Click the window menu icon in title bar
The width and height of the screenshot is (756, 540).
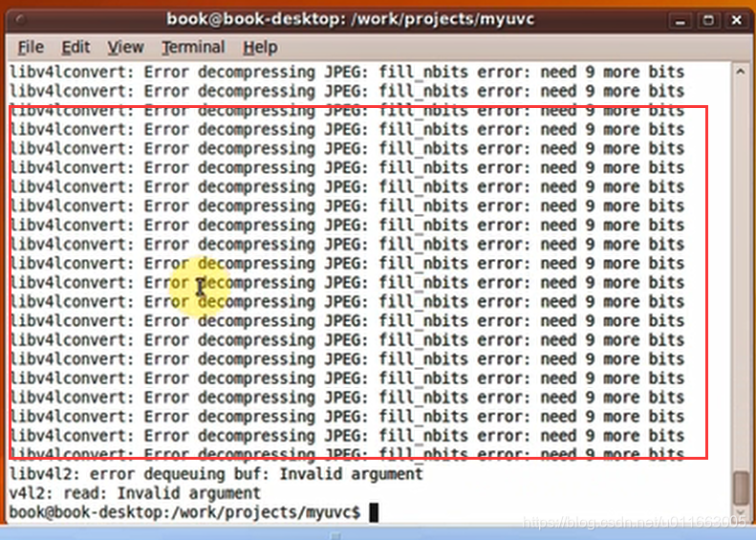point(20,20)
